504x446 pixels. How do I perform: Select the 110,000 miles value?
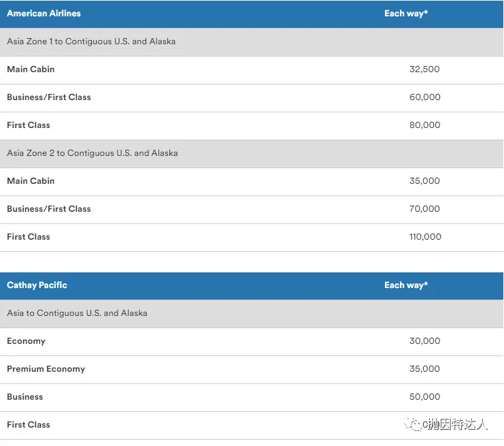(425, 237)
